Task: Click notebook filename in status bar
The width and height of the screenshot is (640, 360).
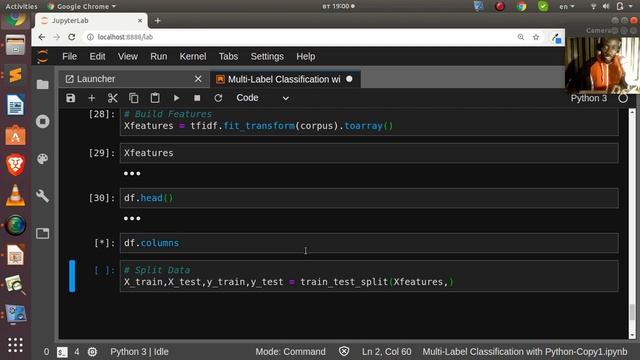Action: (524, 352)
